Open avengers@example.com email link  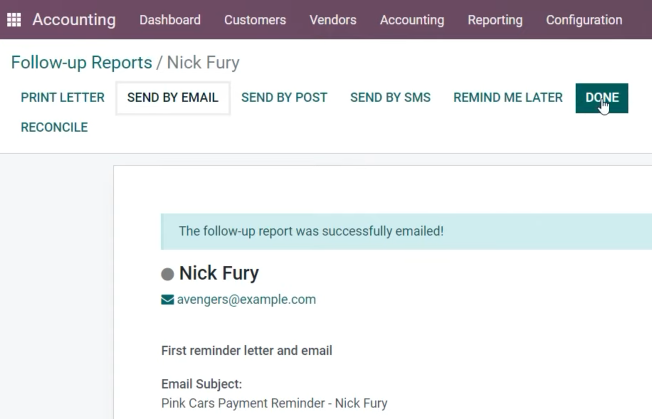coord(246,299)
